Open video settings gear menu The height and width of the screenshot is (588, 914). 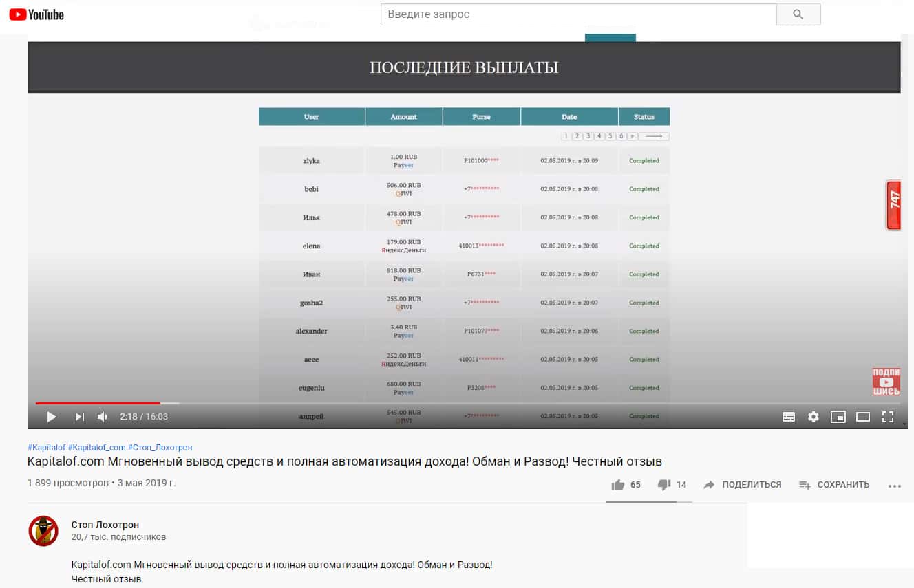[814, 417]
